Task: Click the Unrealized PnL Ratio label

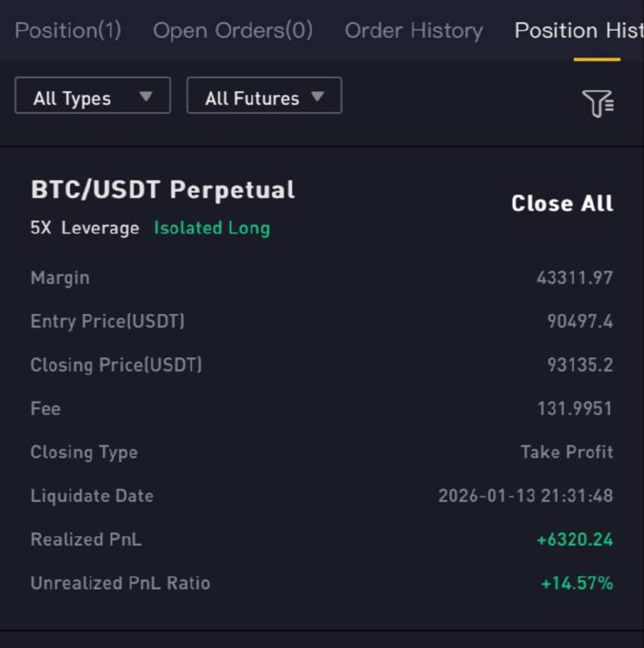Action: coord(120,583)
